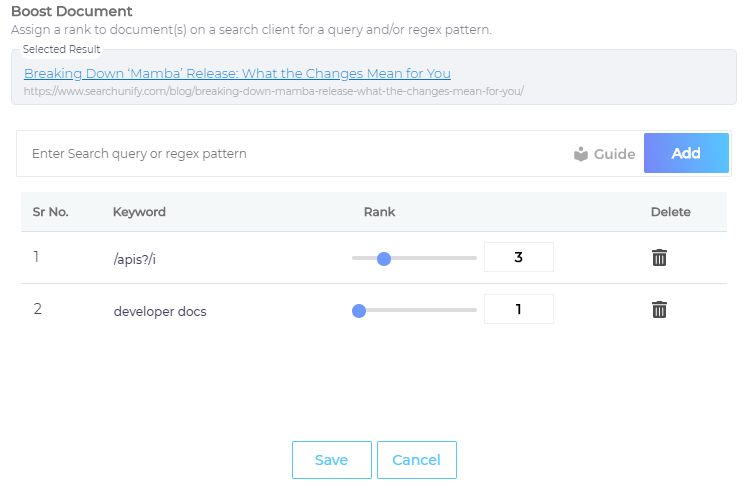Cancel the boost document dialog
Screen dimensions: 744x493
(416, 460)
